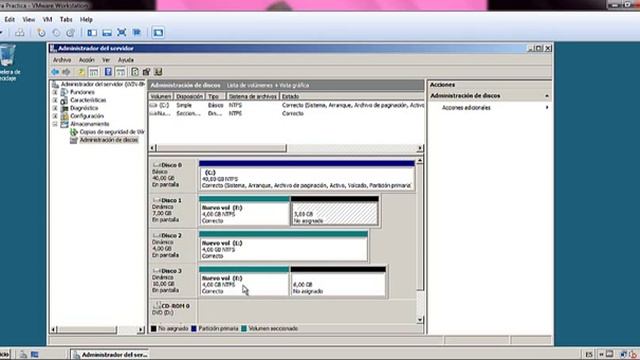Click the last Server Manager toolbar icon
The height and width of the screenshot is (360, 640).
coord(158,72)
